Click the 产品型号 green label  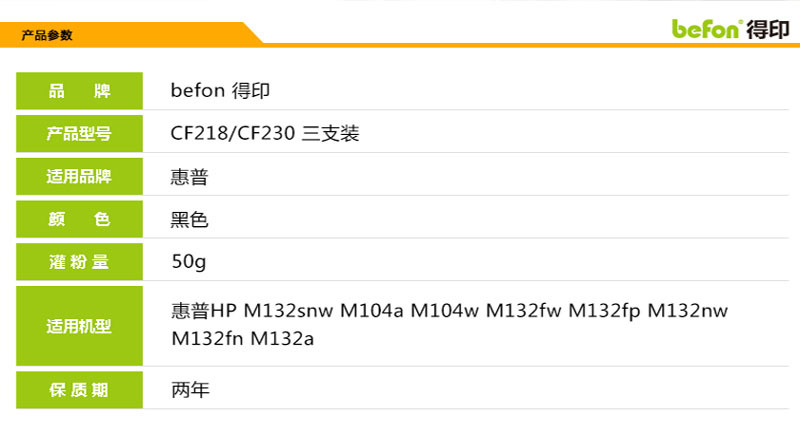point(80,134)
